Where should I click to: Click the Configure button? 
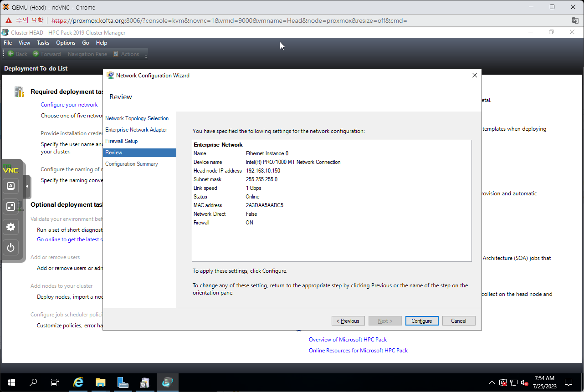(x=421, y=321)
